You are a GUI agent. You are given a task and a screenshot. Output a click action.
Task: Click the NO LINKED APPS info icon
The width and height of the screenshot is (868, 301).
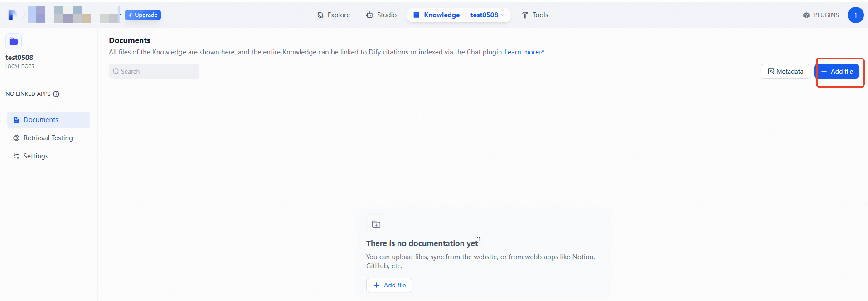click(56, 94)
